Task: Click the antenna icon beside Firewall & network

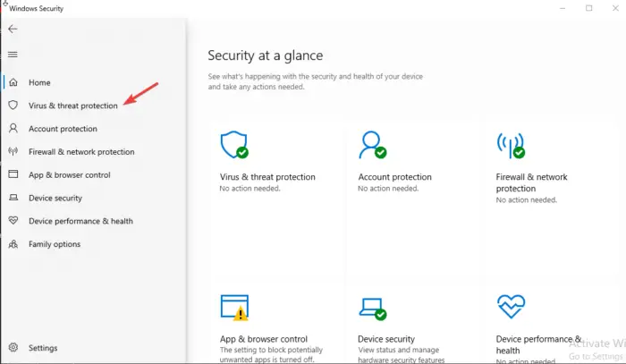Action: click(x=13, y=151)
